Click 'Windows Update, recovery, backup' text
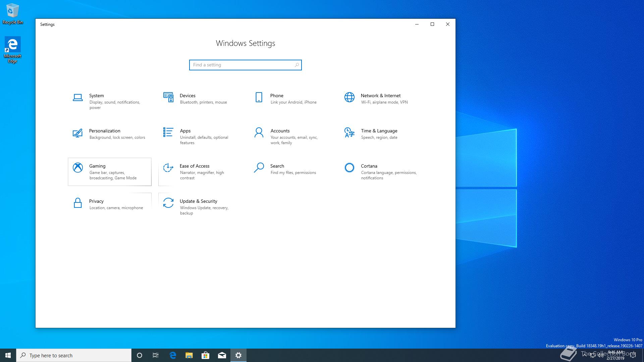Image resolution: width=644 pixels, height=362 pixels. coord(204,210)
